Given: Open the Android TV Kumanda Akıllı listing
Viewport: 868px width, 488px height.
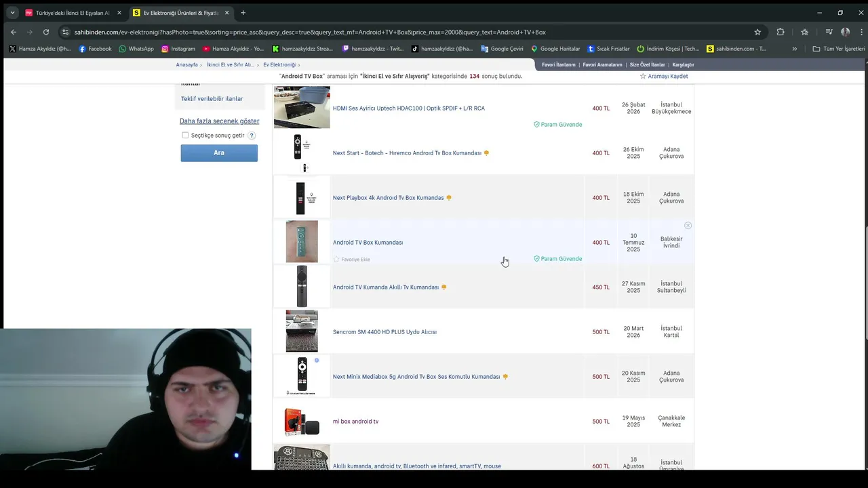Looking at the screenshot, I should pos(386,287).
